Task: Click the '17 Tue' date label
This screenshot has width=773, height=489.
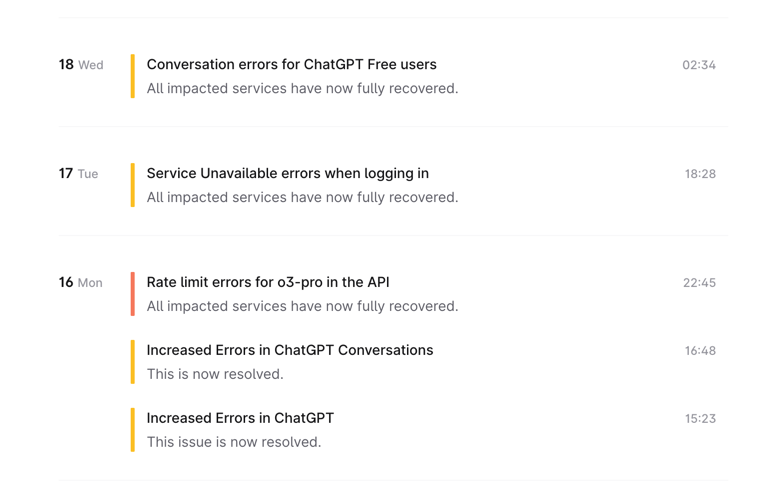Action: click(x=78, y=174)
